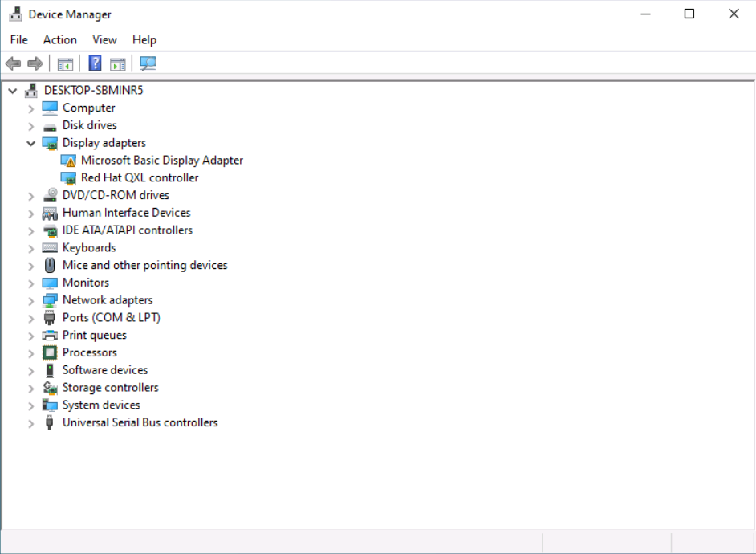Expand the Disk drives chevron
Screen dimensions: 756x554
pyautogui.click(x=30, y=126)
